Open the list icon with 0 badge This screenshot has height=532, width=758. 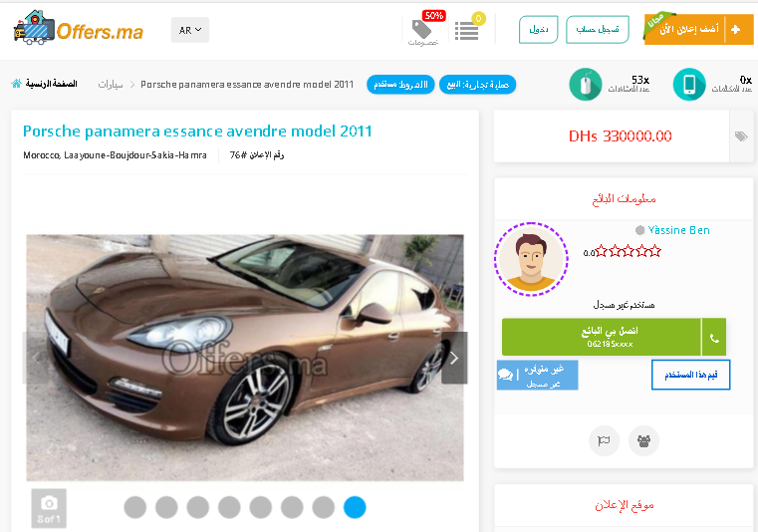468,29
